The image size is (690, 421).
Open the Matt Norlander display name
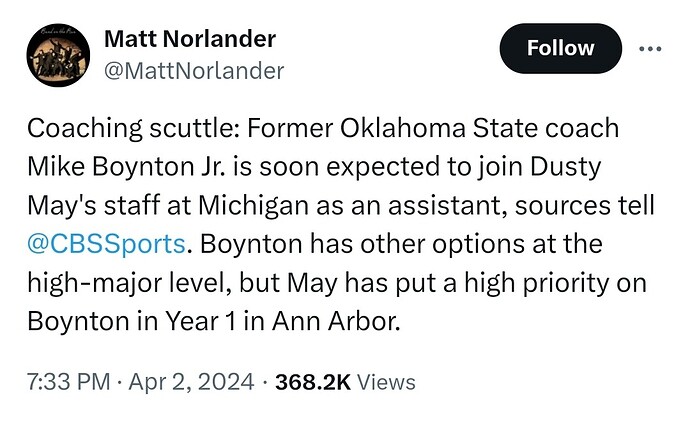190,39
